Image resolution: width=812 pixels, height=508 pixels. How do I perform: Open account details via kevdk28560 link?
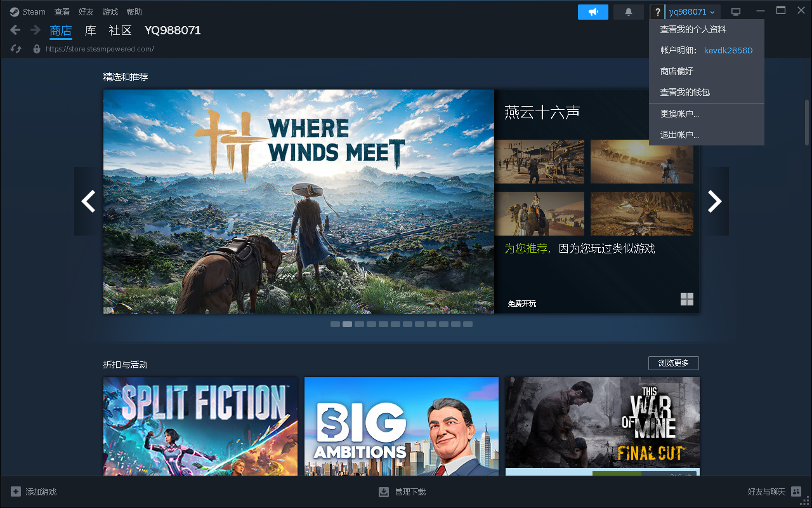click(x=728, y=50)
